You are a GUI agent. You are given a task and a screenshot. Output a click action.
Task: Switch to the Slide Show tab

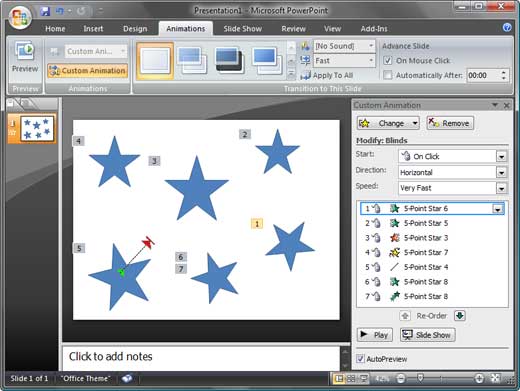pyautogui.click(x=242, y=29)
